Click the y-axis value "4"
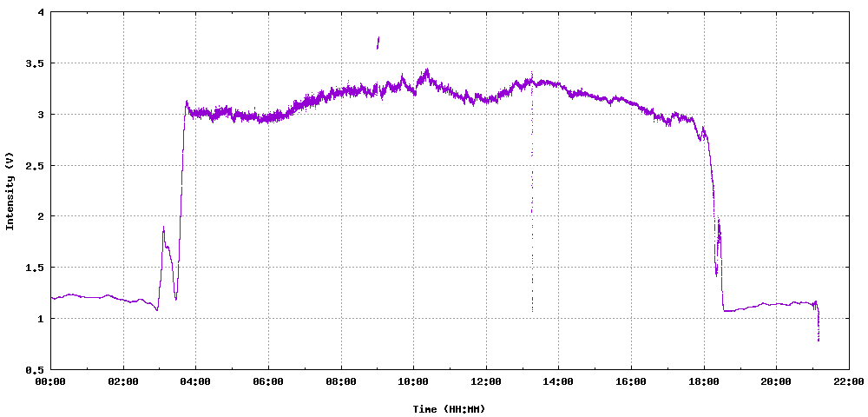The image size is (868, 417). click(42, 12)
